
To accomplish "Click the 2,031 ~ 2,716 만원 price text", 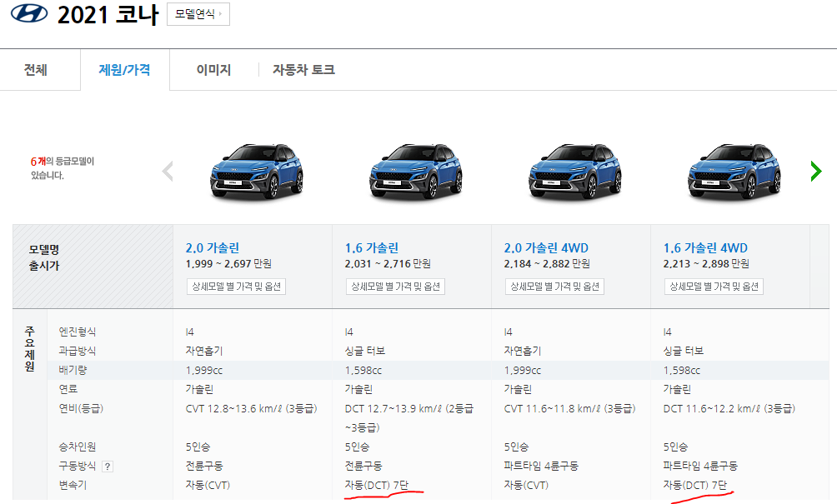I will (388, 264).
